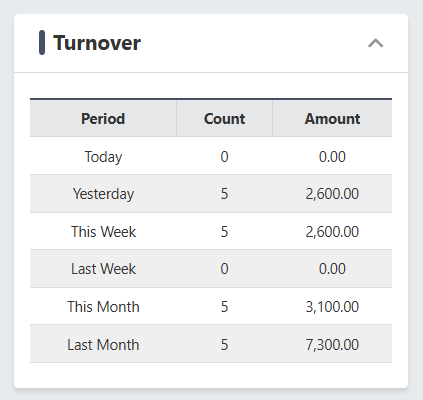423x400 pixels.
Task: Select the Today row label
Action: (x=103, y=157)
